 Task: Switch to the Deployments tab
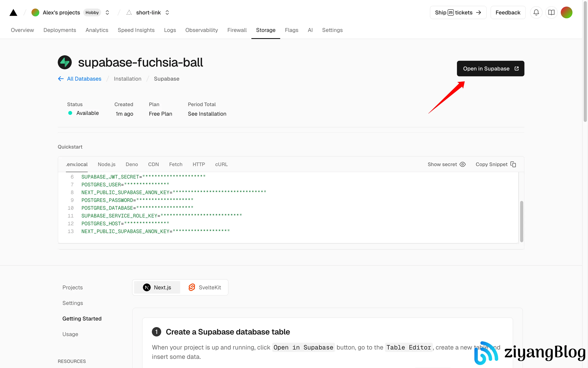point(60,30)
